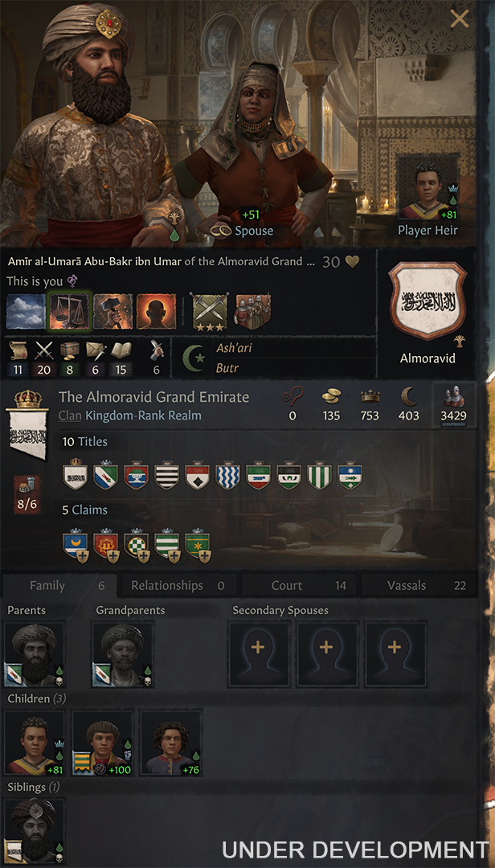Add a secondary spouse in first empty slot
The image size is (495, 868).
point(259,653)
